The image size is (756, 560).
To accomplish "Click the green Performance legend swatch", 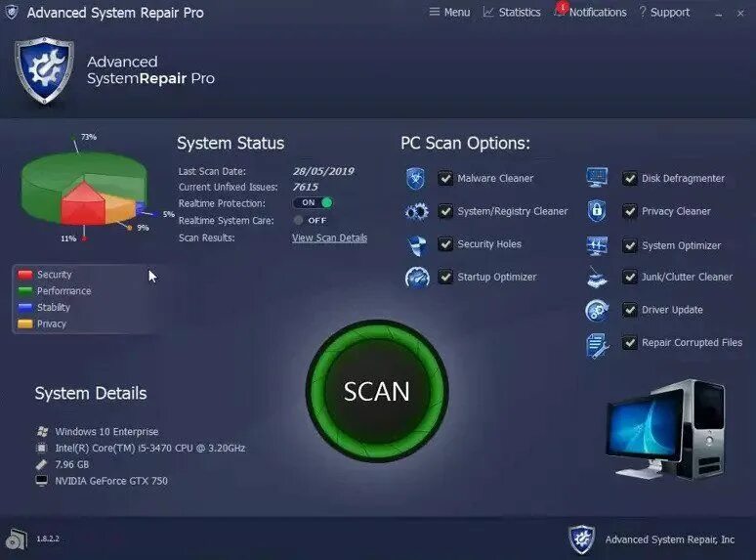I will (25, 291).
